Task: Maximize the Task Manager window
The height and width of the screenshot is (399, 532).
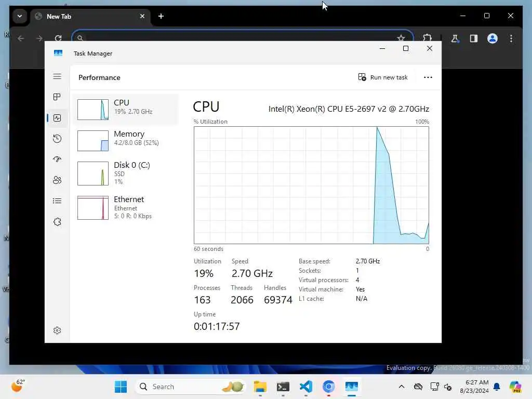Action: [x=405, y=48]
